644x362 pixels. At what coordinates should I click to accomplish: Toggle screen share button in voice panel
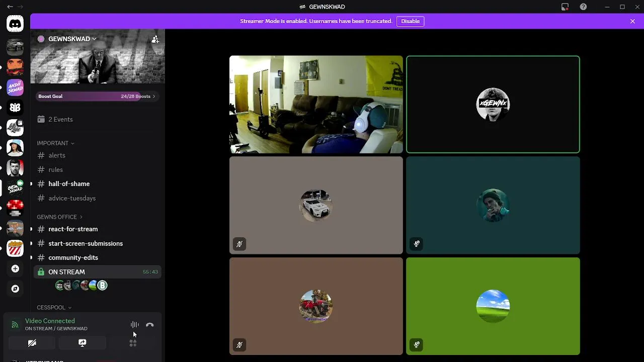coord(82,343)
